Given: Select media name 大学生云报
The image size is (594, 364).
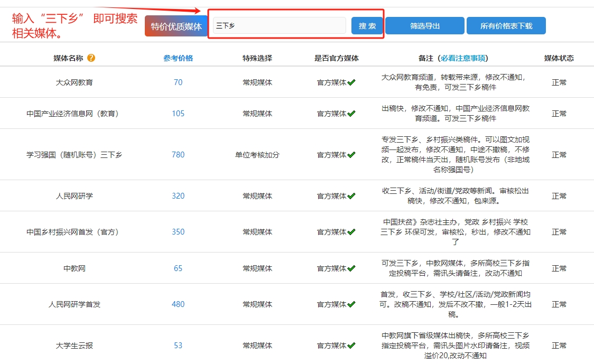Looking at the screenshot, I should click(74, 346).
